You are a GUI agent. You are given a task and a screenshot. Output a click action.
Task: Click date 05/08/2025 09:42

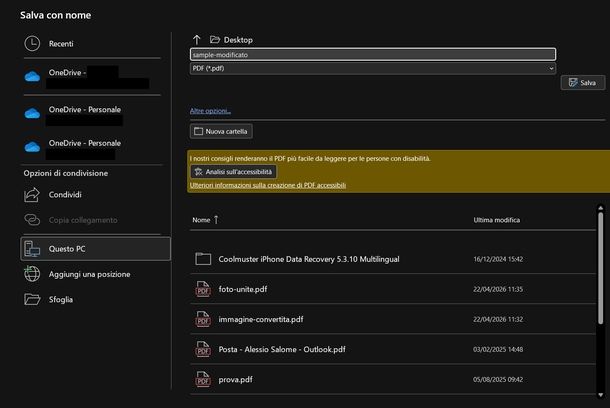coord(498,379)
